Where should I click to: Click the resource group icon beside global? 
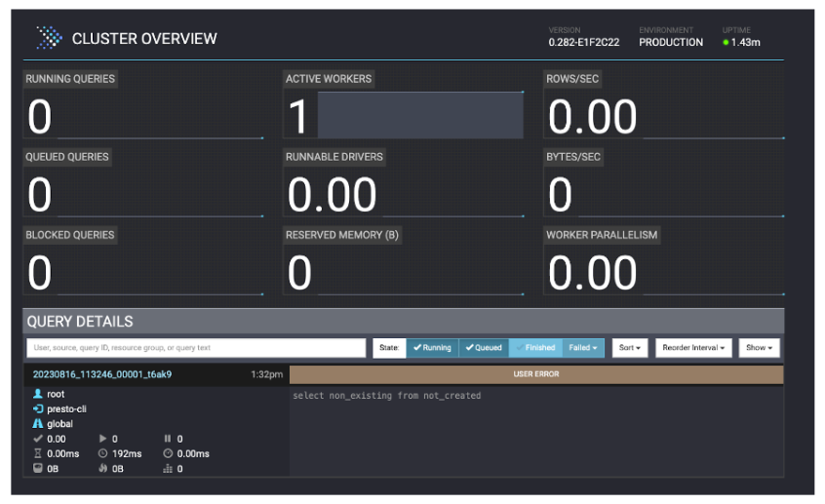click(38, 424)
